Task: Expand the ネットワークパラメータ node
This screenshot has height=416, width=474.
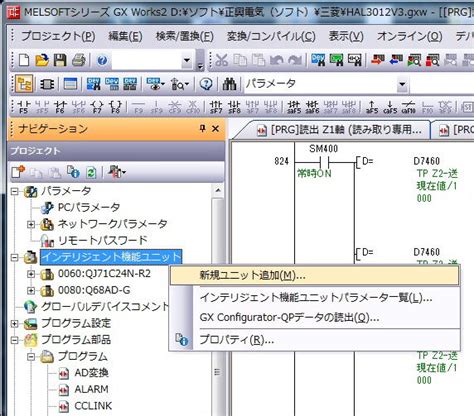Action: pos(31,224)
